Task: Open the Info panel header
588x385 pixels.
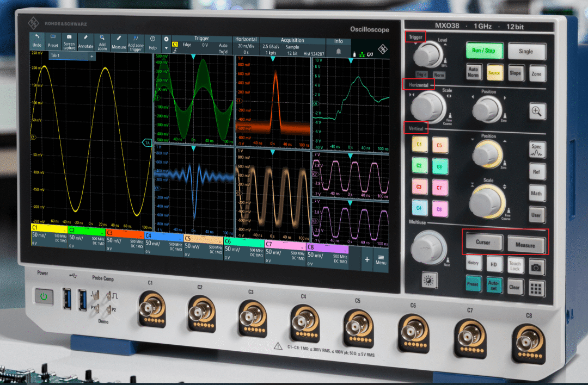Action: 338,41
